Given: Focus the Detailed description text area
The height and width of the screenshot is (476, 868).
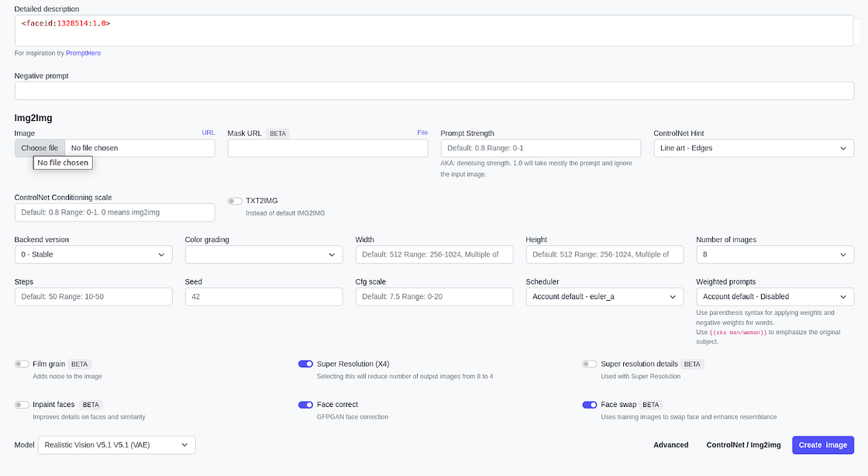Looking at the screenshot, I should coord(434,30).
